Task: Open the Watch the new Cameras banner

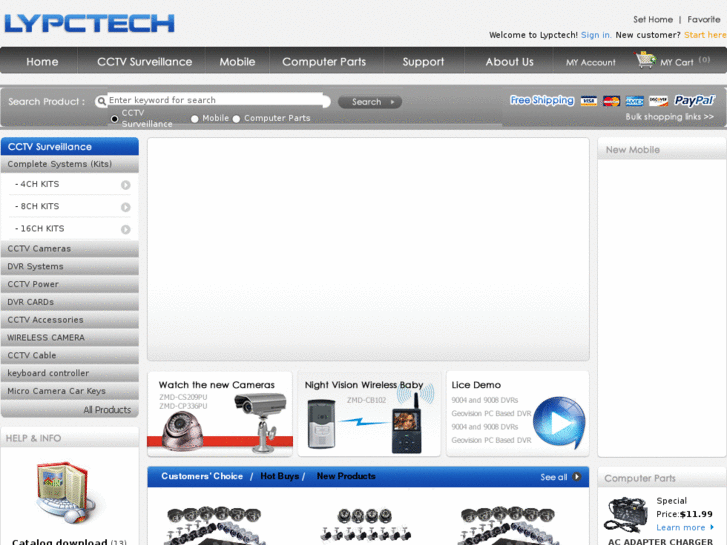Action: point(220,414)
